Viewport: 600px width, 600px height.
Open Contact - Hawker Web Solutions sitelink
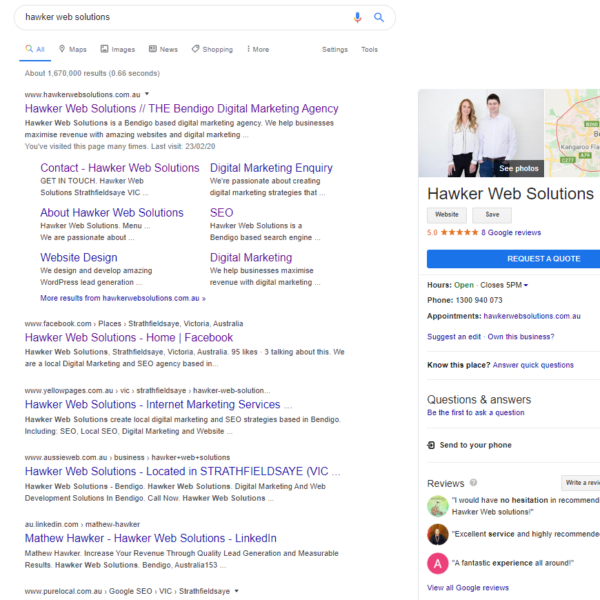120,168
